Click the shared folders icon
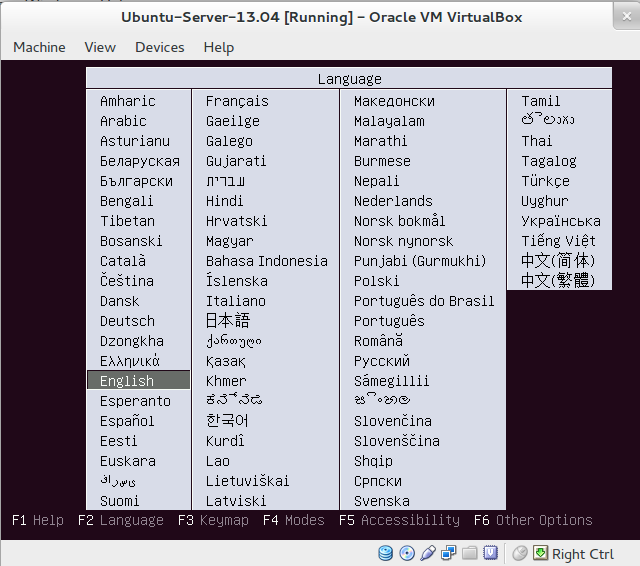 pyautogui.click(x=469, y=553)
